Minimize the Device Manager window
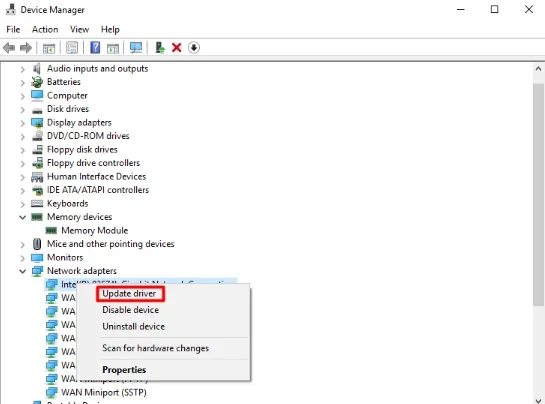This screenshot has height=404, width=545. (461, 9)
